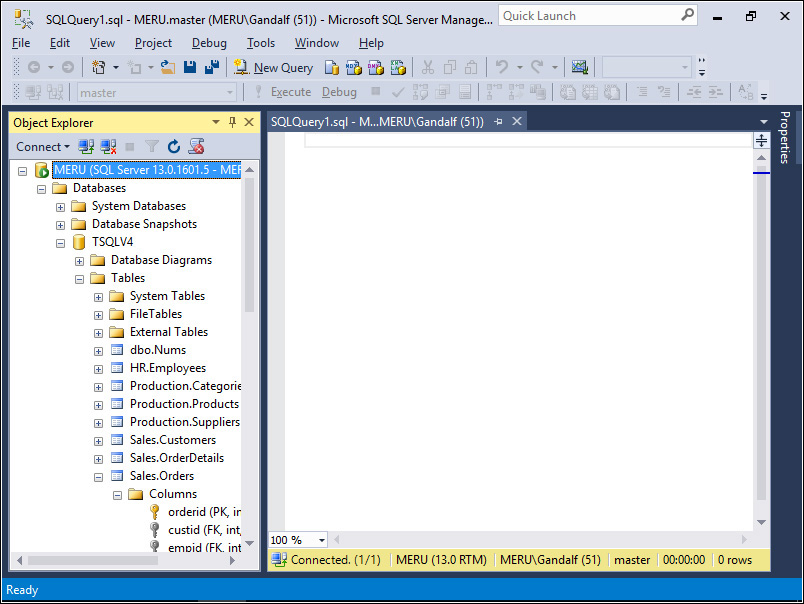
Task: Collapse the Sales.Orders table node
Action: (99, 477)
